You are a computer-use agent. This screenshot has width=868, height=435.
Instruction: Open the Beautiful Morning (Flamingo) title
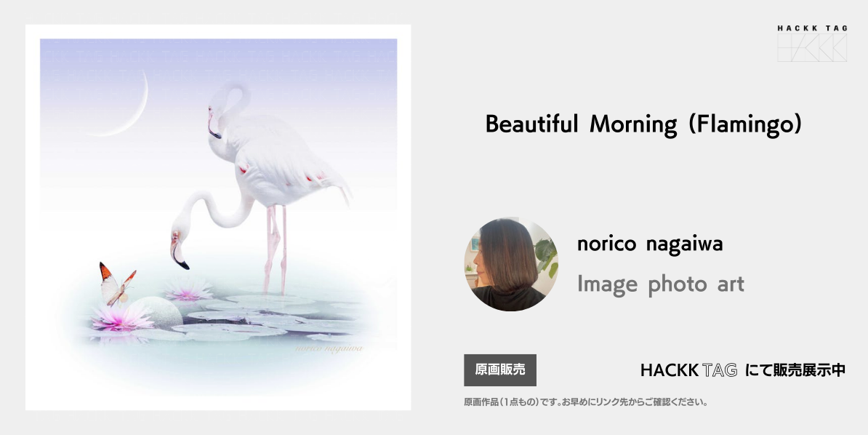(643, 124)
